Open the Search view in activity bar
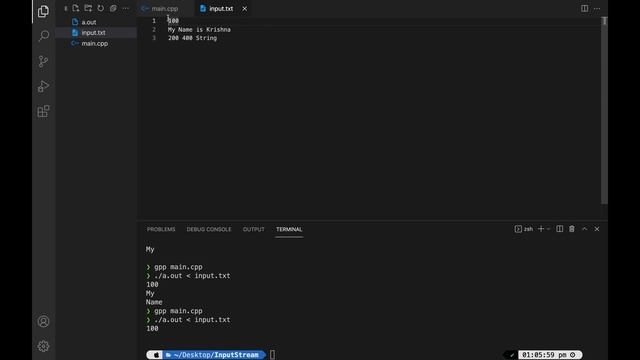 (x=43, y=36)
